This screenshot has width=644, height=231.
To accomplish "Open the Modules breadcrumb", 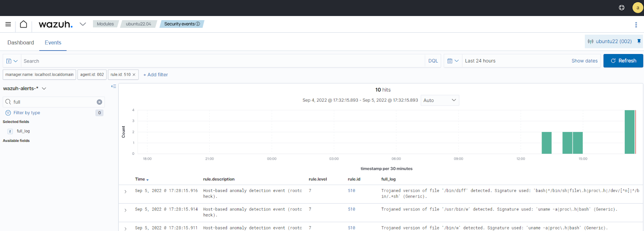I will coord(105,24).
